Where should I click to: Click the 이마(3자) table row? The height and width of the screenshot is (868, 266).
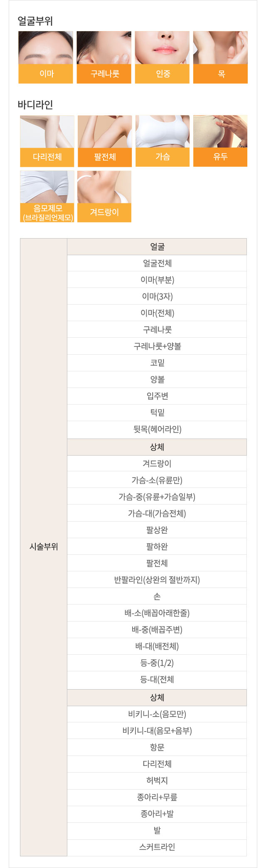(157, 297)
